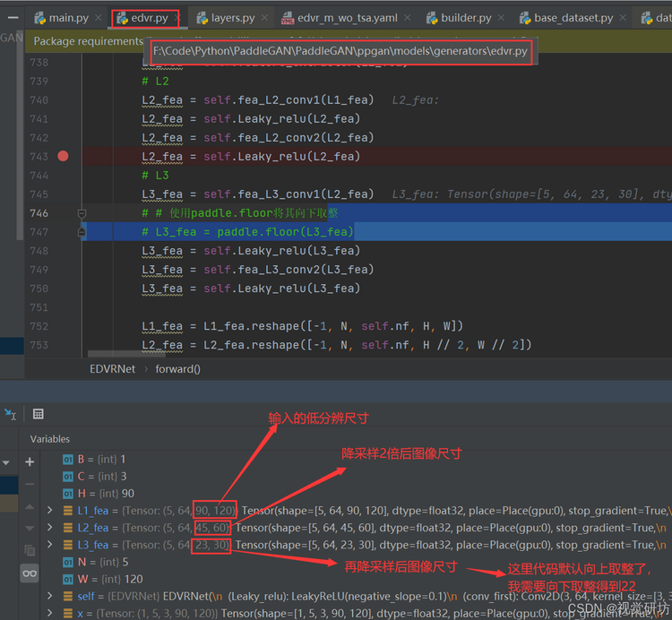Click the highlighted paddle.floor comment line 747

[247, 232]
